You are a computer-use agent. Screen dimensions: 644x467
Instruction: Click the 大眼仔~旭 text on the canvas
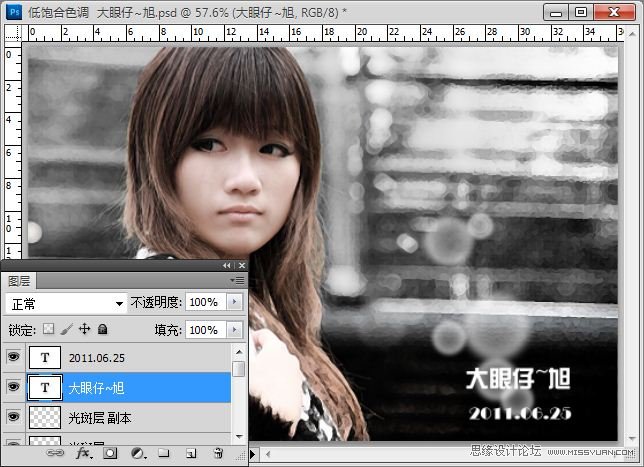[518, 378]
